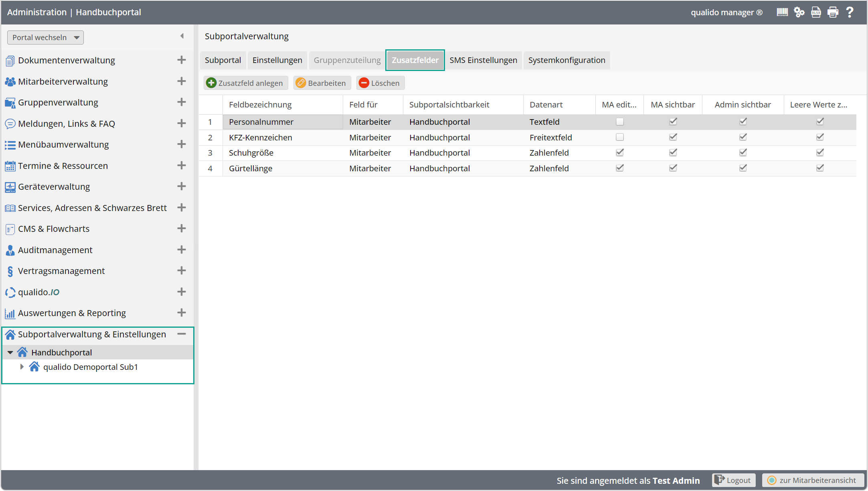This screenshot has width=868, height=491.
Task: Click the Menübaumverwaltung list icon
Action: coord(10,145)
